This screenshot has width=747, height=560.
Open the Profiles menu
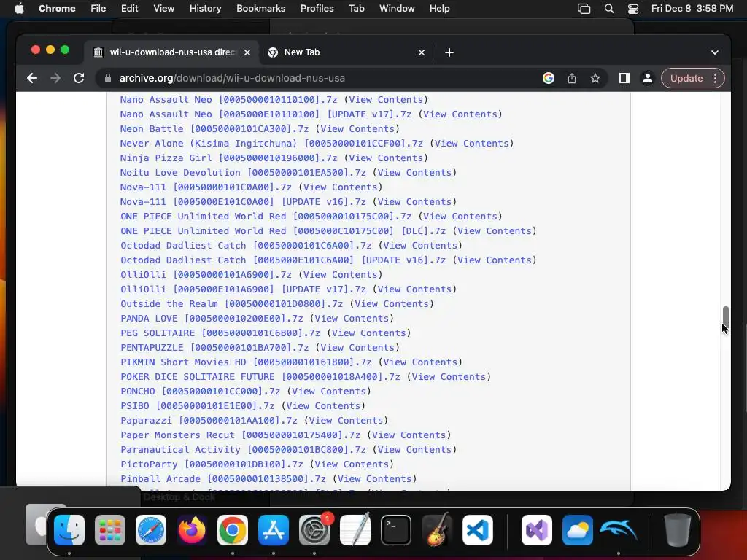[317, 9]
